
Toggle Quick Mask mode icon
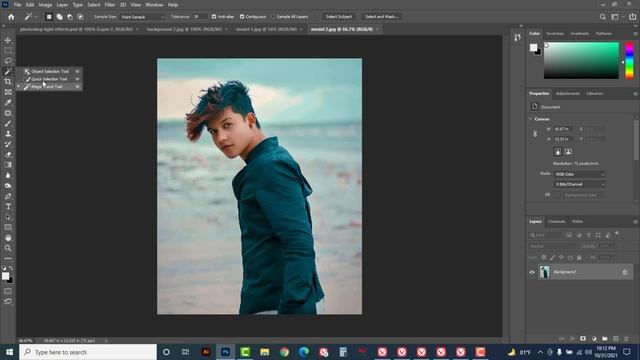click(x=8, y=291)
